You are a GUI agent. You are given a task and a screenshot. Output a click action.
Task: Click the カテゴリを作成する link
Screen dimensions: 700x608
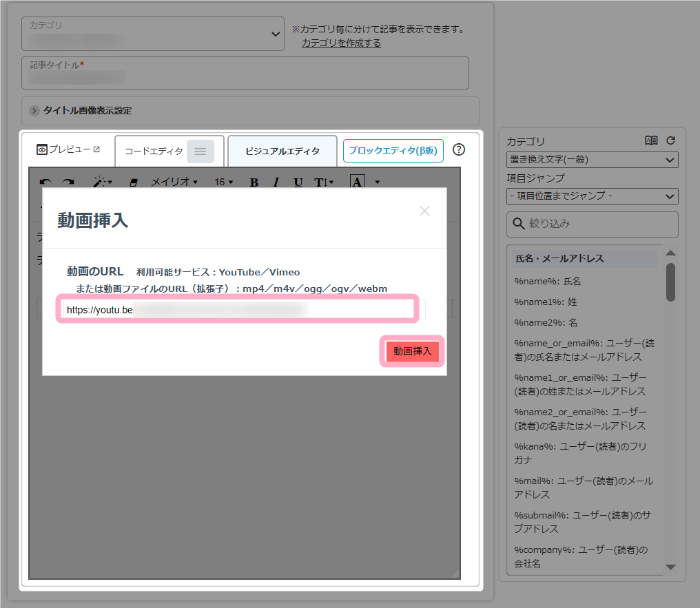click(x=341, y=43)
